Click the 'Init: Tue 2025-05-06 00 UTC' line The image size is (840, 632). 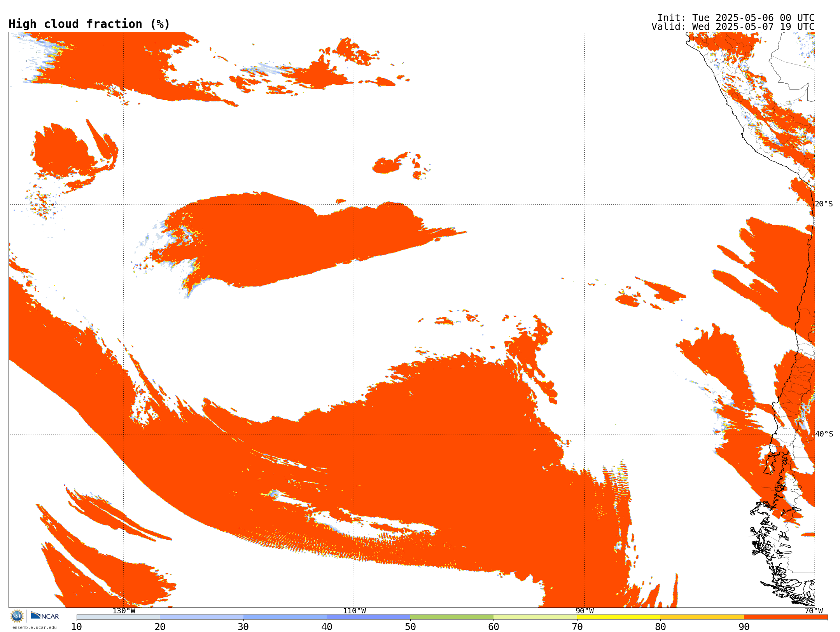[x=736, y=18]
